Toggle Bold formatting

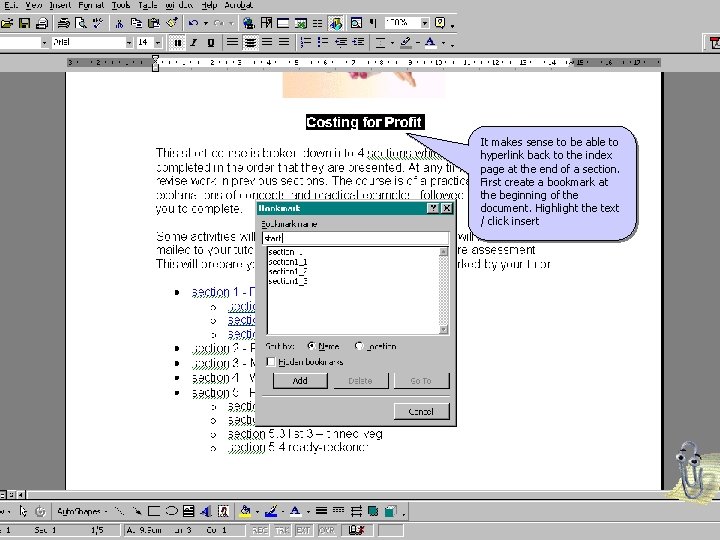[177, 43]
